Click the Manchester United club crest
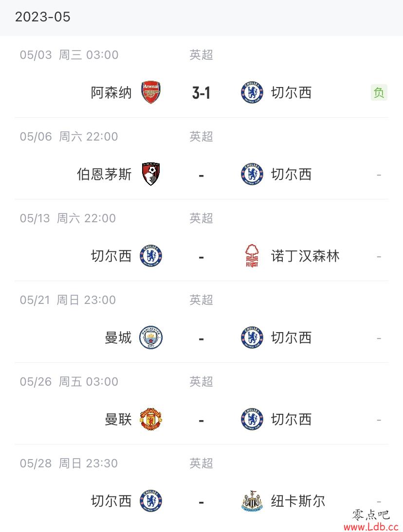Viewport: 403px width, 532px height. coord(151,419)
